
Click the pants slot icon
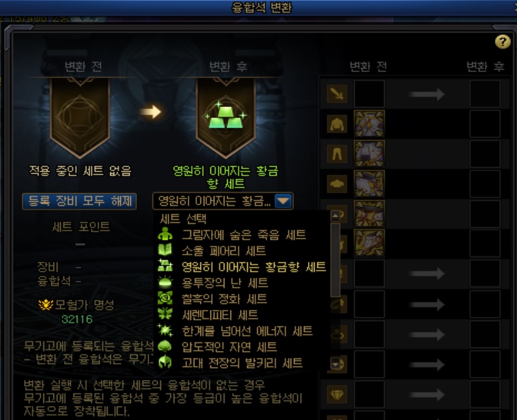[x=337, y=154]
